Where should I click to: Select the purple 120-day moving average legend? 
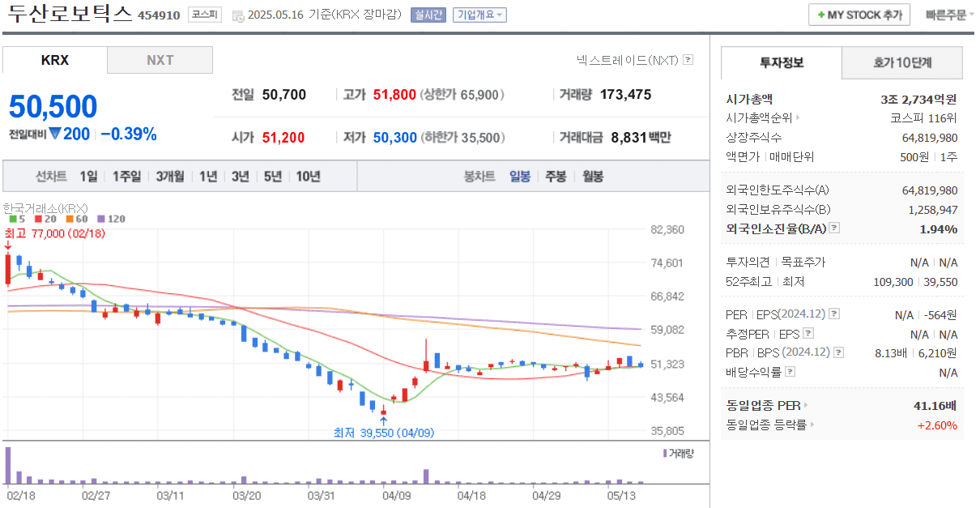110,219
